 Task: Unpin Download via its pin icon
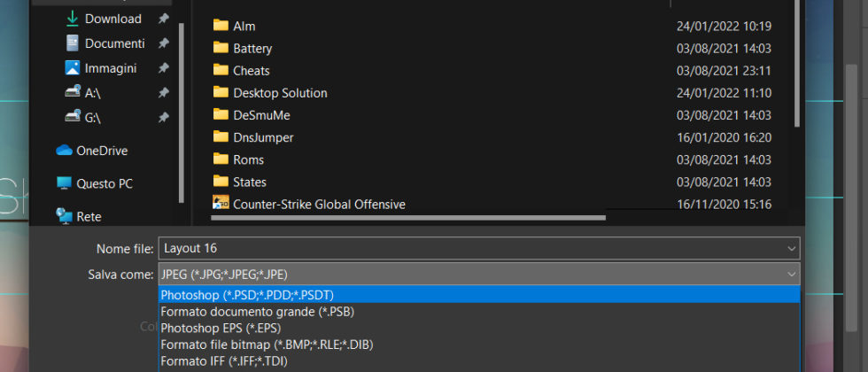(163, 19)
